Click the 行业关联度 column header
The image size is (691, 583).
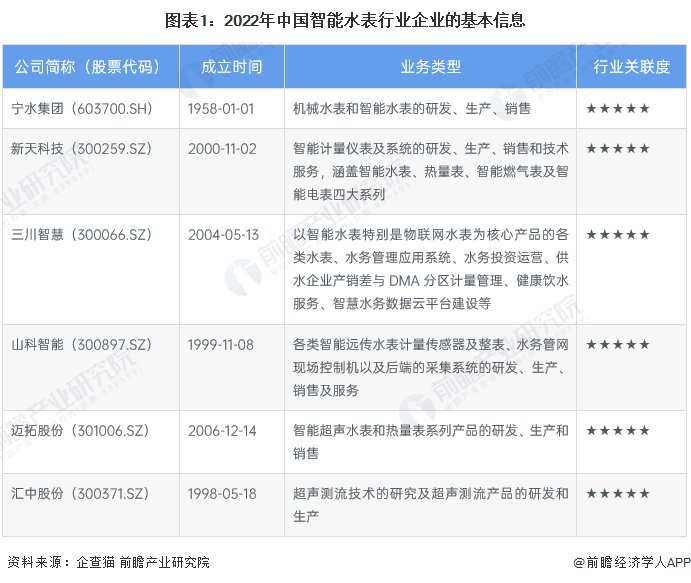tap(631, 67)
